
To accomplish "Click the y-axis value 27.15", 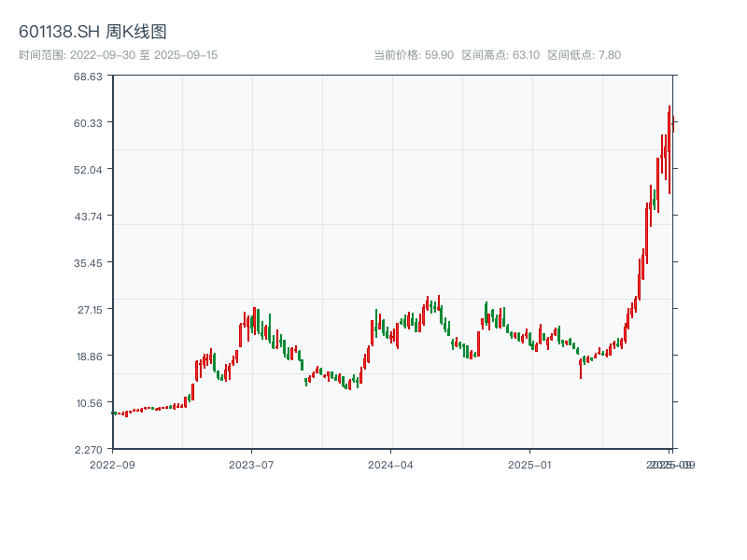I will tap(90, 310).
